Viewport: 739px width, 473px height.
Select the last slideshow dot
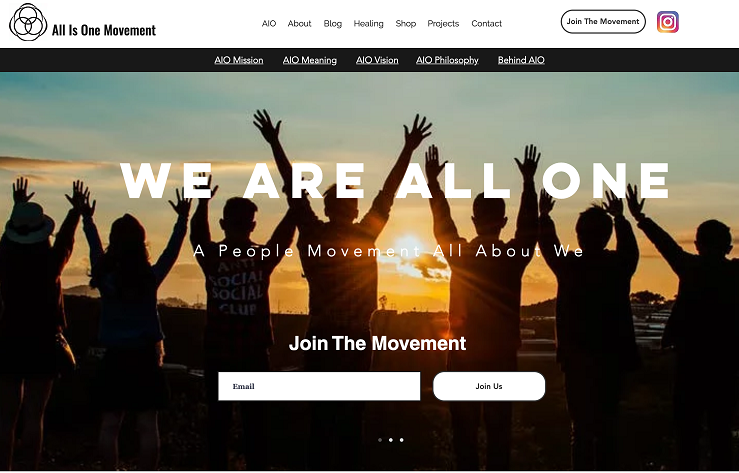pos(402,440)
